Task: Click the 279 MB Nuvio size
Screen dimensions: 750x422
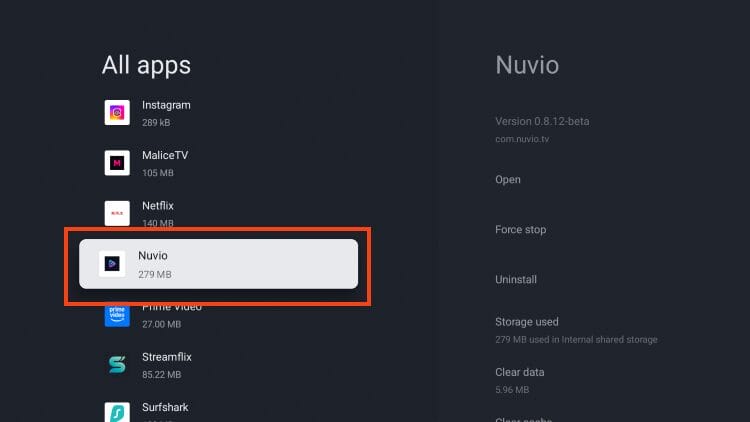Action: point(154,274)
